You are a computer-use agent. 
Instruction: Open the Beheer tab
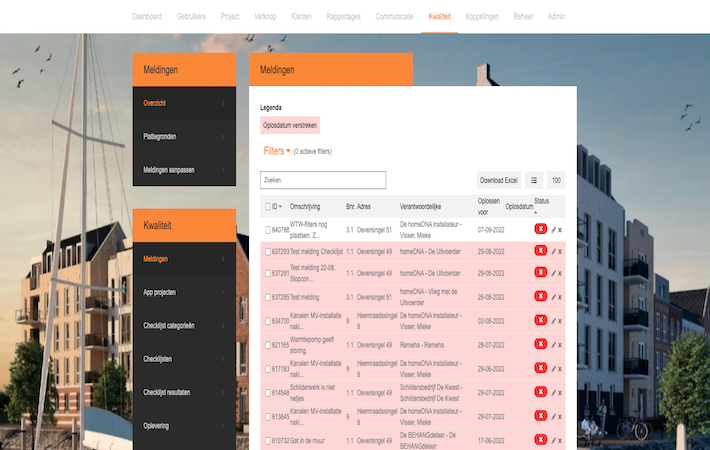[x=523, y=17]
